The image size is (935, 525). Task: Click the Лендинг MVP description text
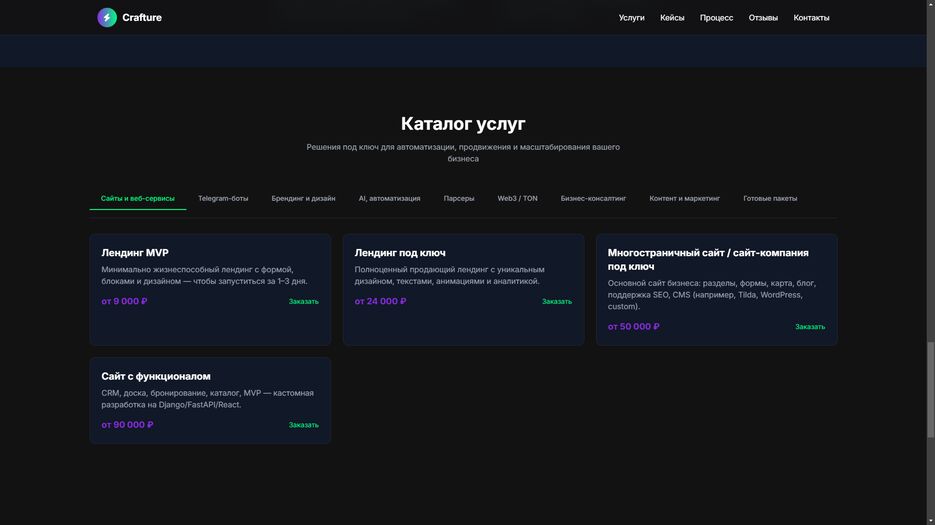tap(205, 275)
